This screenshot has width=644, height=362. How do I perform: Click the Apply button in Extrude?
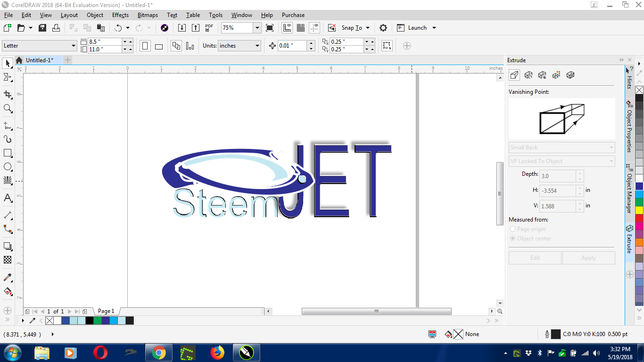[588, 258]
